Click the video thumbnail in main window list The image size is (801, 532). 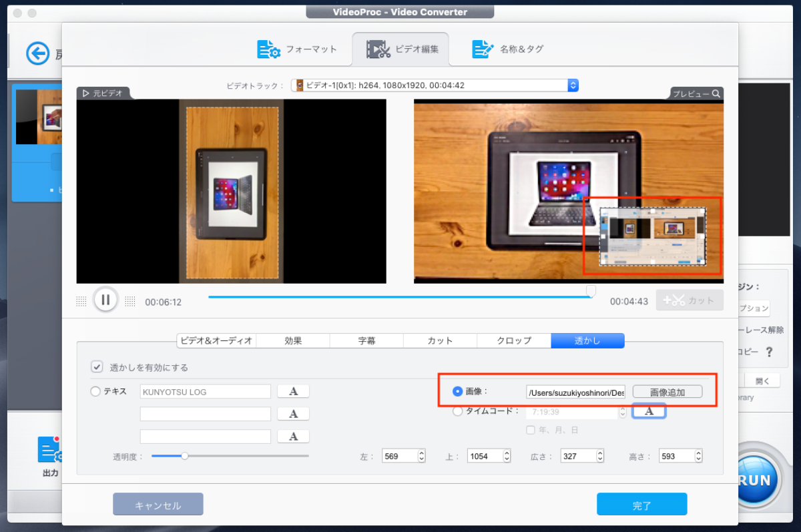coord(39,117)
